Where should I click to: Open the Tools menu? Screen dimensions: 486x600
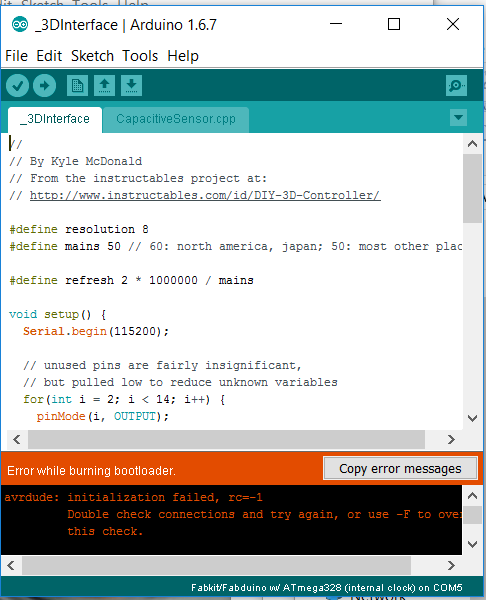pyautogui.click(x=140, y=56)
